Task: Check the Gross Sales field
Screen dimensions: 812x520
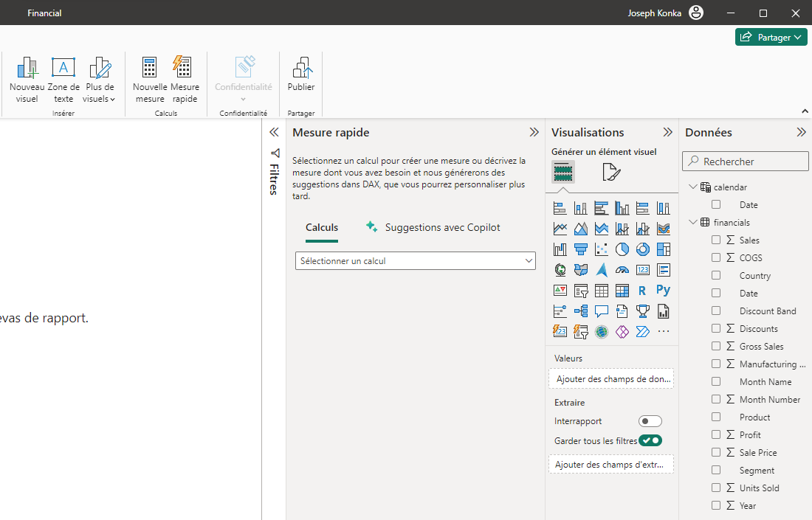Action: pyautogui.click(x=716, y=346)
